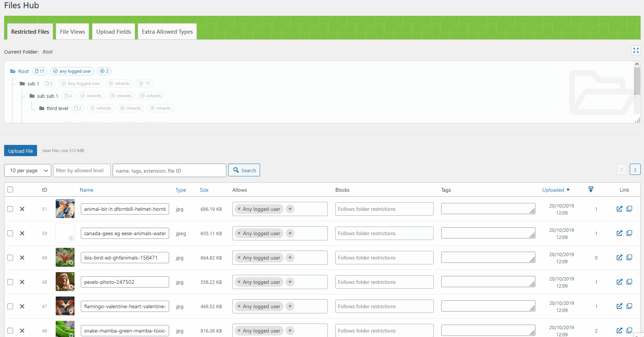644x337 pixels.
Task: Remove Any logged user from file 49 allows
Action: [x=239, y=258]
